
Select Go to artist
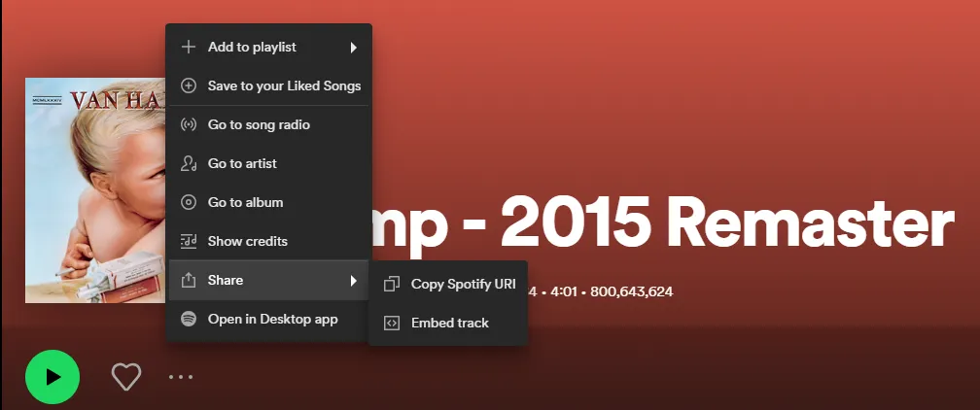(x=268, y=163)
